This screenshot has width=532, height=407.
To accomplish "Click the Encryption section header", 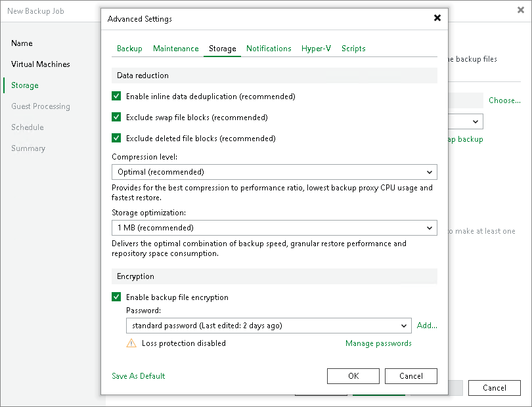I will point(274,276).
